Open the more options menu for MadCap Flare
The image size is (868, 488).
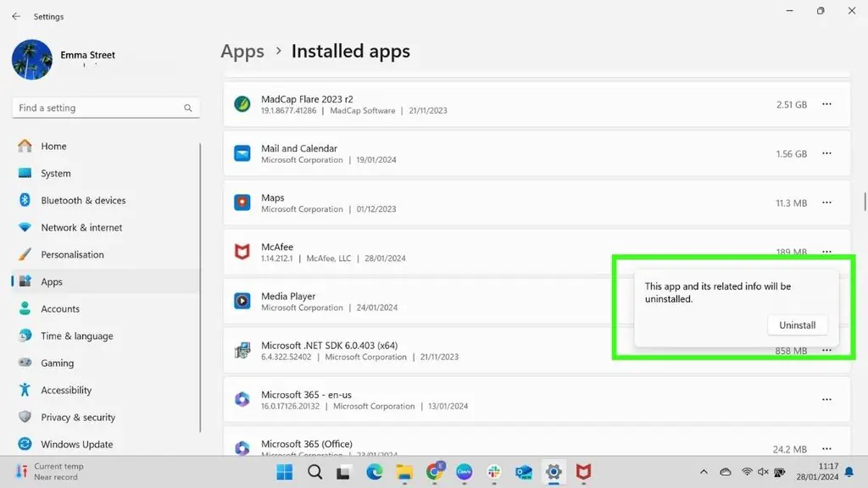(x=826, y=104)
